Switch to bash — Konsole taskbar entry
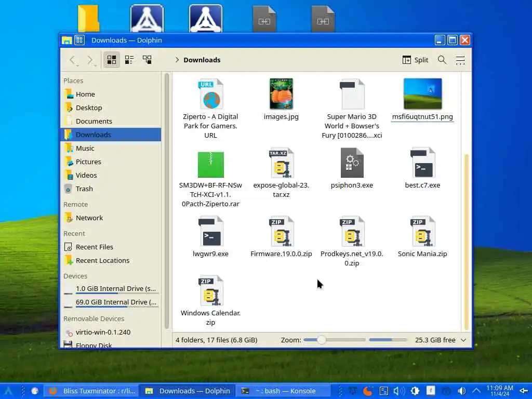532x399 pixels. pos(283,391)
